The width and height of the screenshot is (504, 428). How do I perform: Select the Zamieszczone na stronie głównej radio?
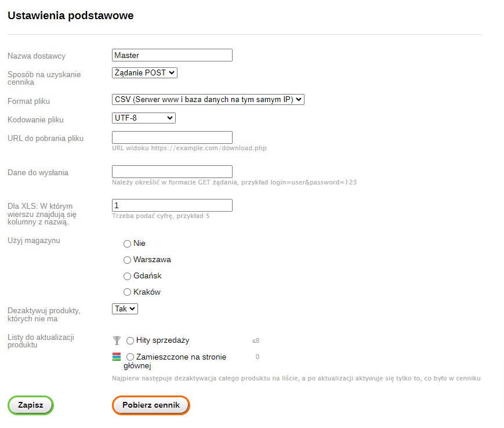[x=130, y=357]
